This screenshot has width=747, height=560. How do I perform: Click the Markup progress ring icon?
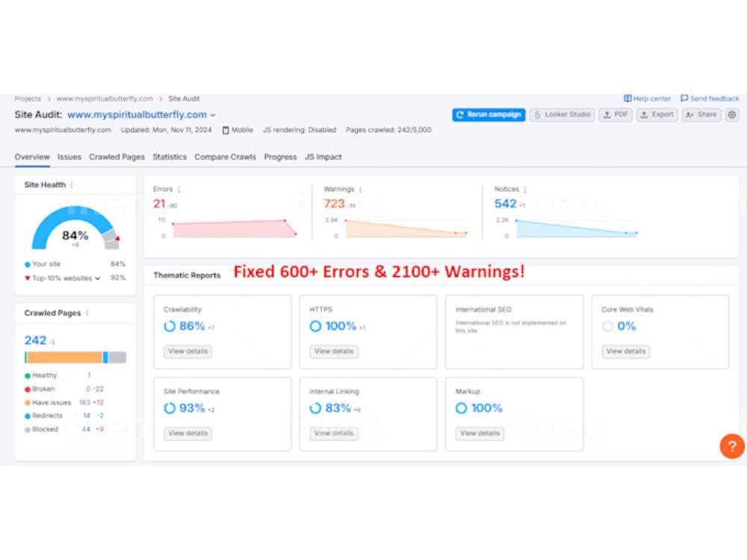click(x=461, y=408)
